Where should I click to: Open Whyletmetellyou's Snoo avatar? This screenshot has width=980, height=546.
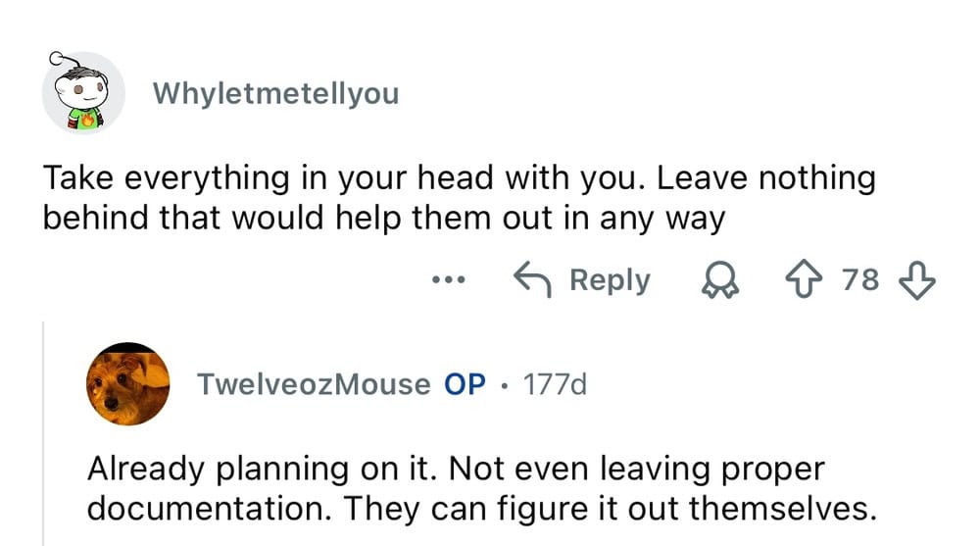(x=82, y=93)
